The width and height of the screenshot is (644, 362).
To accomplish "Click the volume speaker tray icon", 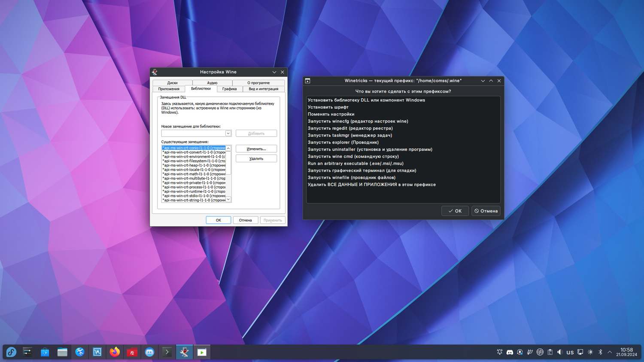I will click(560, 352).
